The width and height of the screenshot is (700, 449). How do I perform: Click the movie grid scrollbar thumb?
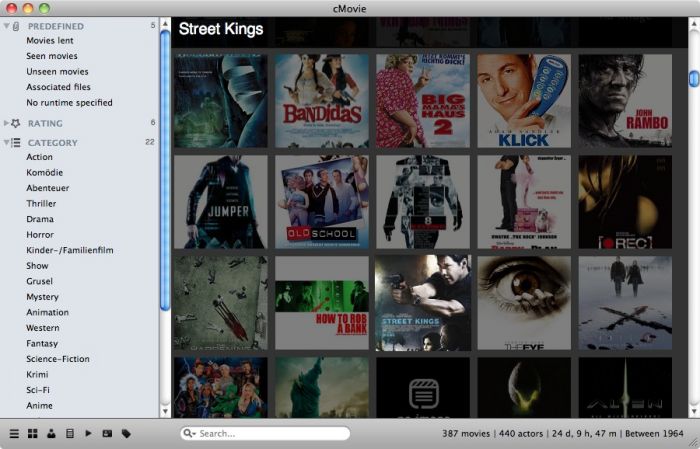(694, 79)
